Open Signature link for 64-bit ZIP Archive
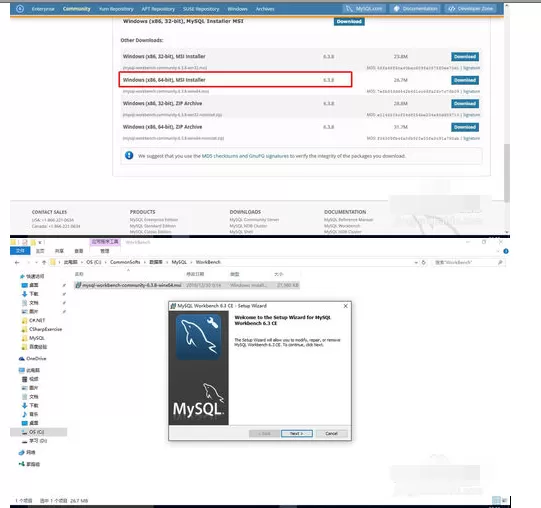The width and height of the screenshot is (541, 508). [471, 138]
